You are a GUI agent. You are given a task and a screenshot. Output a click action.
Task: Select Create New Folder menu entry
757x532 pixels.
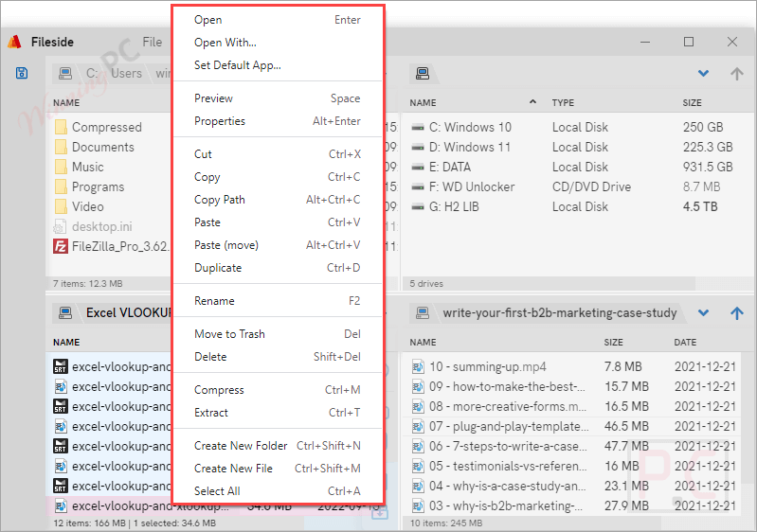pyautogui.click(x=278, y=446)
